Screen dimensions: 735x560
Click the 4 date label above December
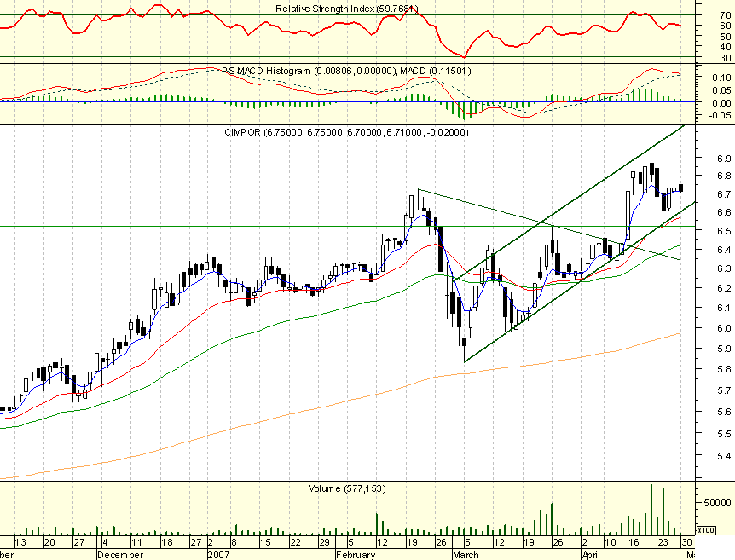[x=105, y=543]
